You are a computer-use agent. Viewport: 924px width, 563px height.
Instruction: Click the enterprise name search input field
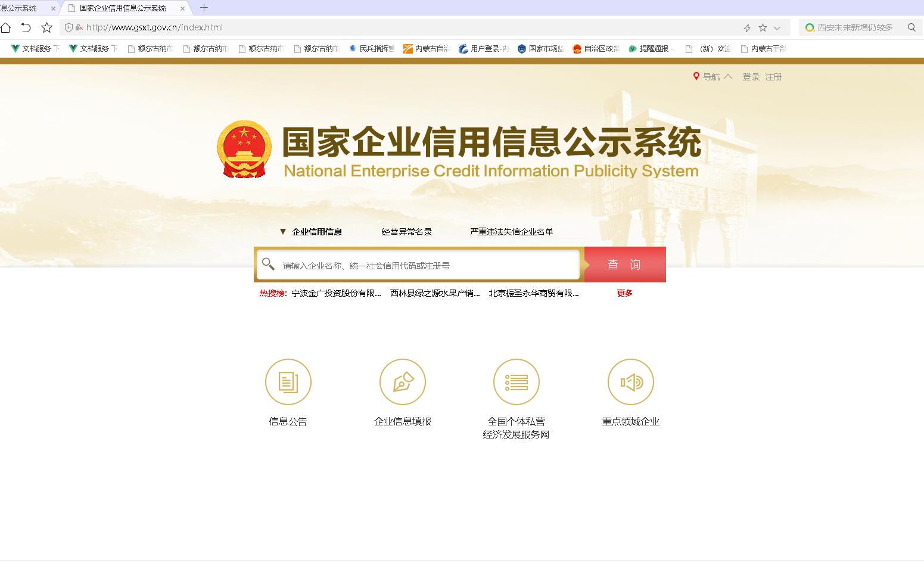point(418,265)
